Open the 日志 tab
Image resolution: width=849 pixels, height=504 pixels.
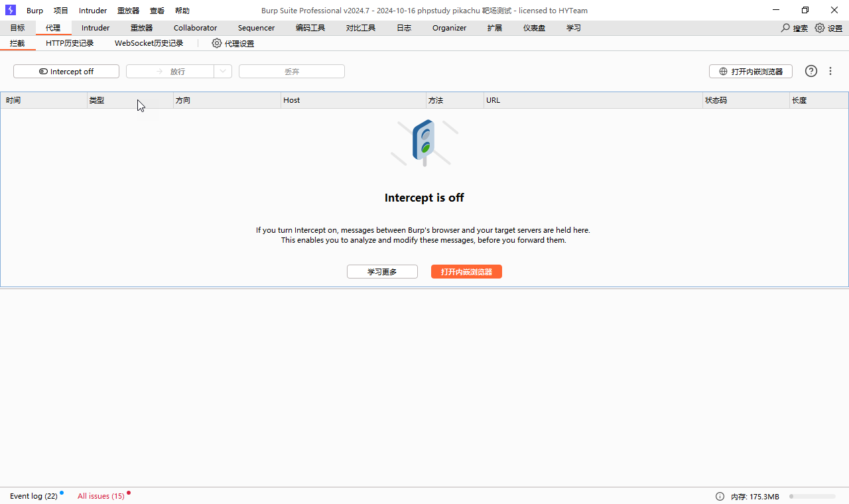tap(404, 28)
